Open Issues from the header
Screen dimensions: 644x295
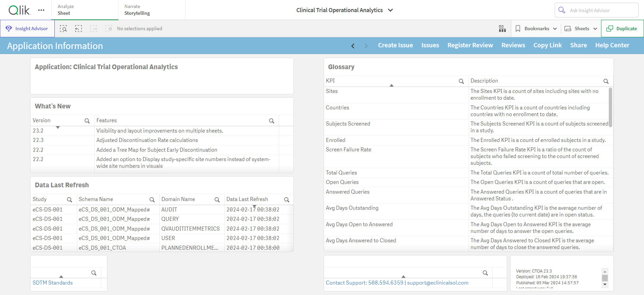pyautogui.click(x=430, y=45)
